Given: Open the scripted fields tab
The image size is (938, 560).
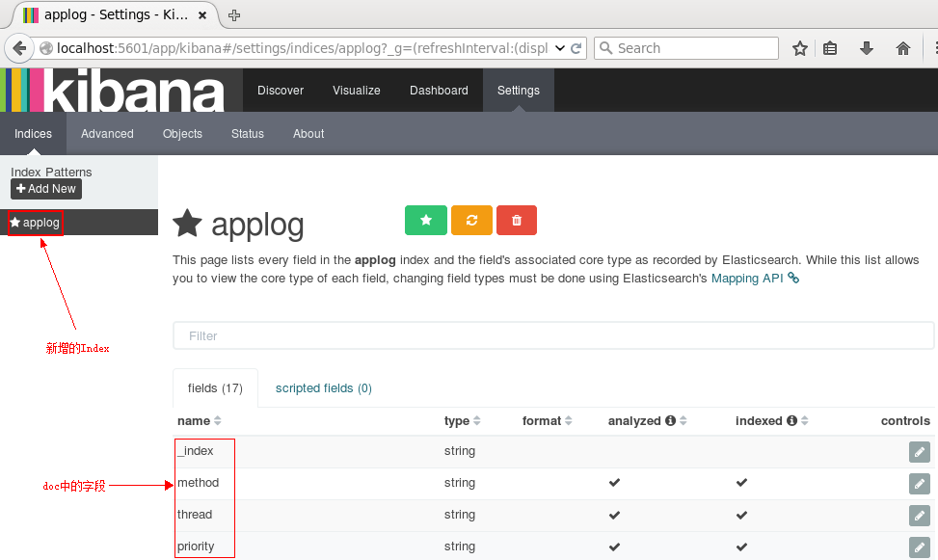Looking at the screenshot, I should coord(323,387).
